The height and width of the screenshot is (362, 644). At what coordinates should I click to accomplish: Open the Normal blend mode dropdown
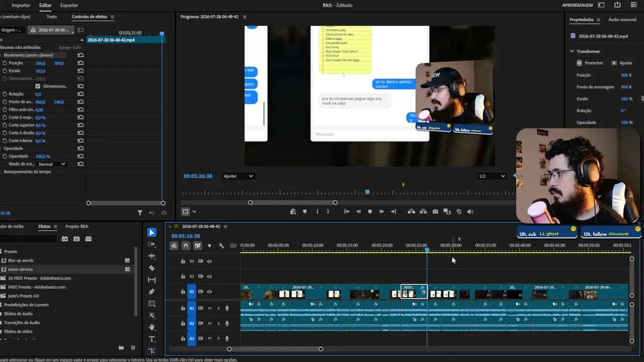52,164
